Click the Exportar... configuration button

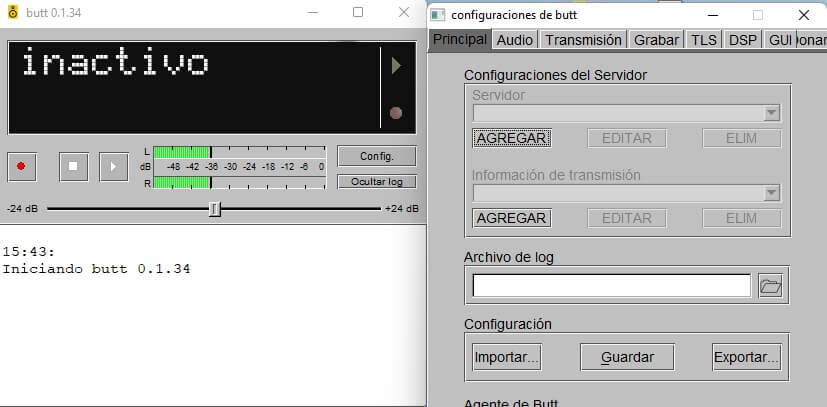pyautogui.click(x=746, y=357)
